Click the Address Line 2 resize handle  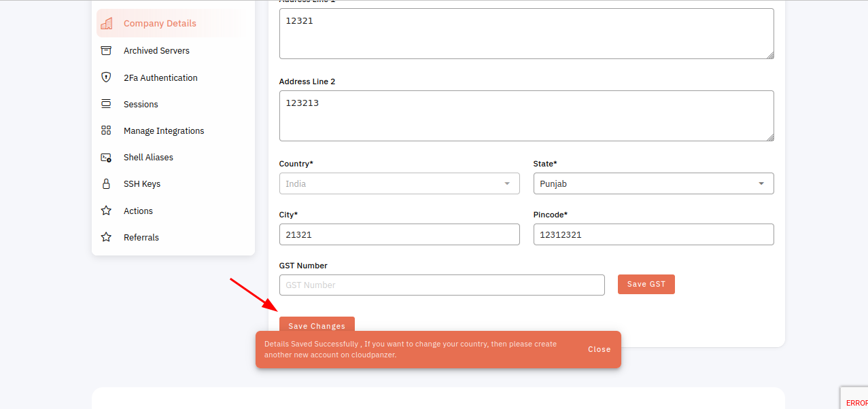[770, 137]
